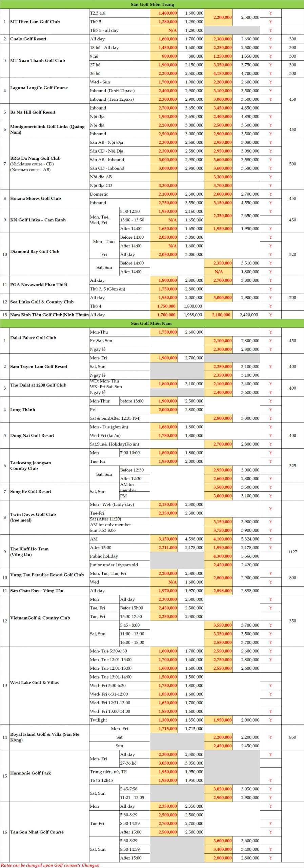Click '4,150,000' price cell
The height and width of the screenshot is (868, 304).
point(218,73)
